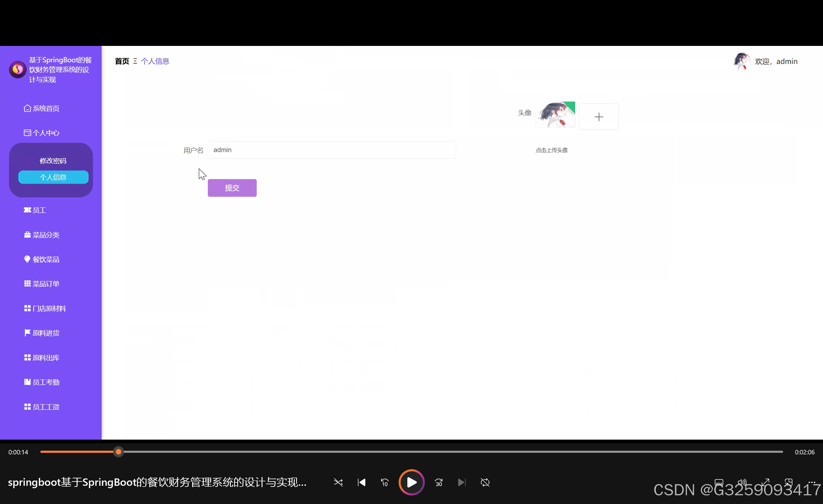The height and width of the screenshot is (504, 823).
Task: Open the more options ellipsis menu
Action: pos(812,482)
